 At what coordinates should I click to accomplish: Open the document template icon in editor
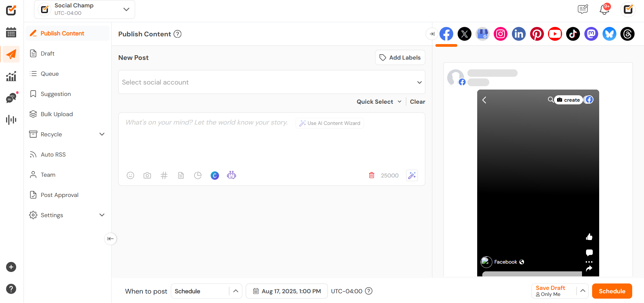(181, 175)
